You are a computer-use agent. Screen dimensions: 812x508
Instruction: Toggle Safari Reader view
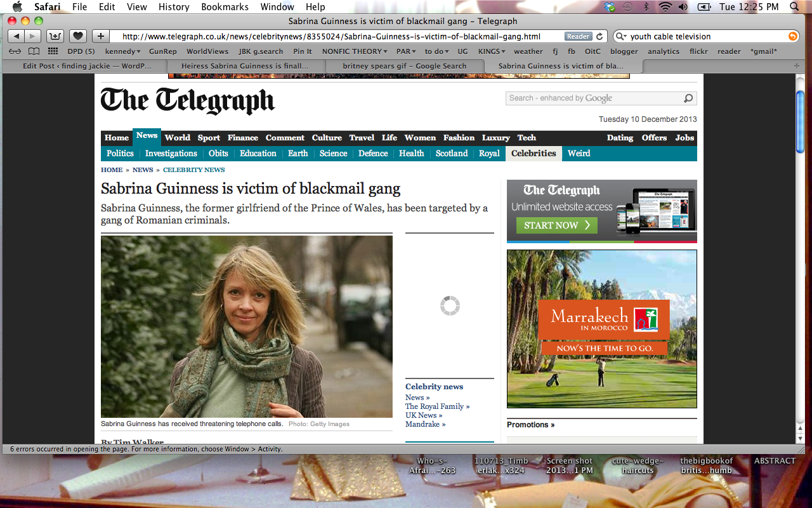[578, 36]
